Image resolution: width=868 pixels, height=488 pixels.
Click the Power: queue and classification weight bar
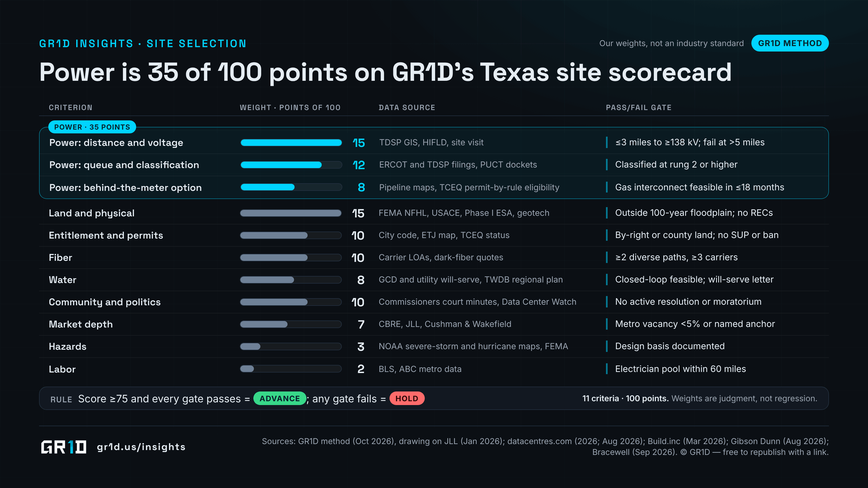pyautogui.click(x=291, y=165)
